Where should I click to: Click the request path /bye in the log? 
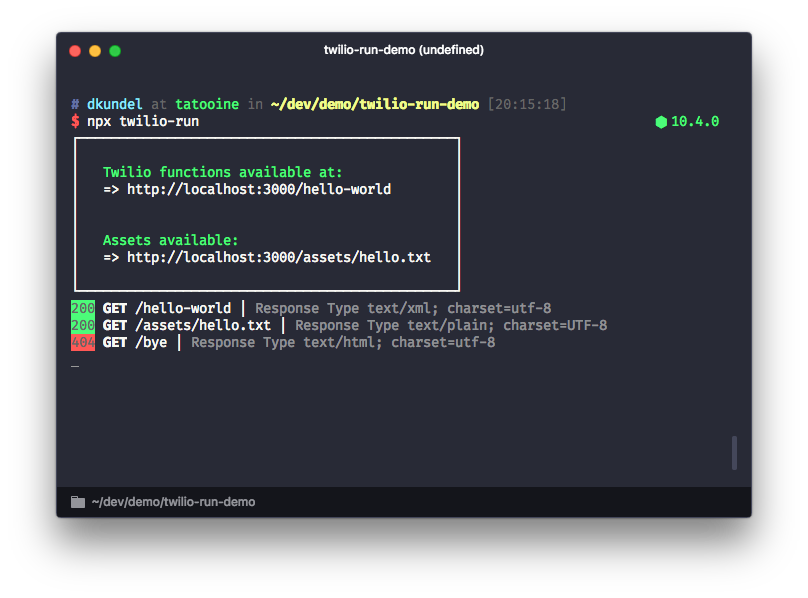151,342
